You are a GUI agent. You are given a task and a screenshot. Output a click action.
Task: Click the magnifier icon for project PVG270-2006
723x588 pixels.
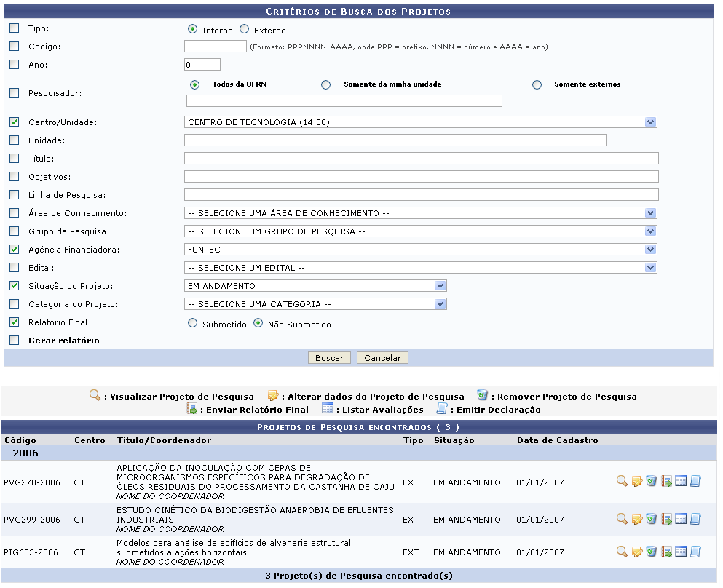pyautogui.click(x=622, y=482)
